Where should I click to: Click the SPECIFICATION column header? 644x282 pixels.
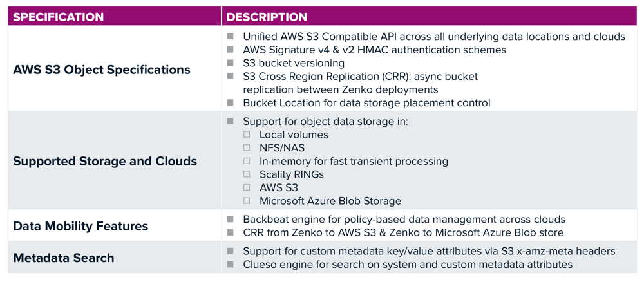tap(59, 17)
